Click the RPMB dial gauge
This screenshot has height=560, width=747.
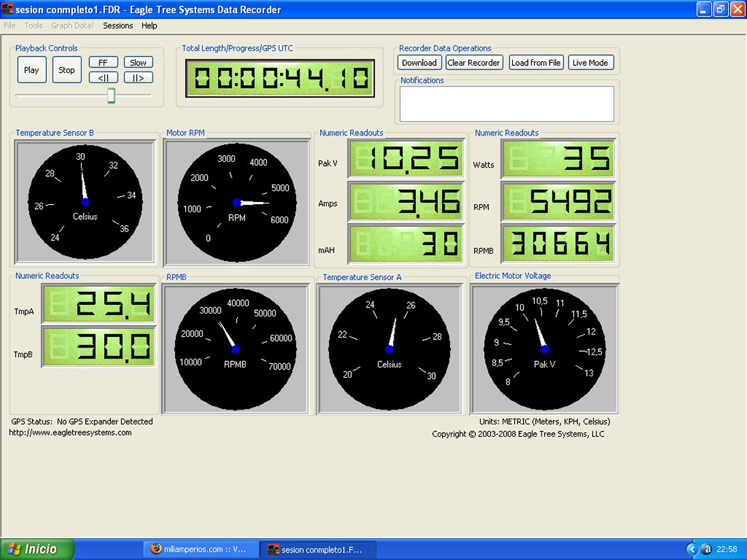tap(236, 349)
